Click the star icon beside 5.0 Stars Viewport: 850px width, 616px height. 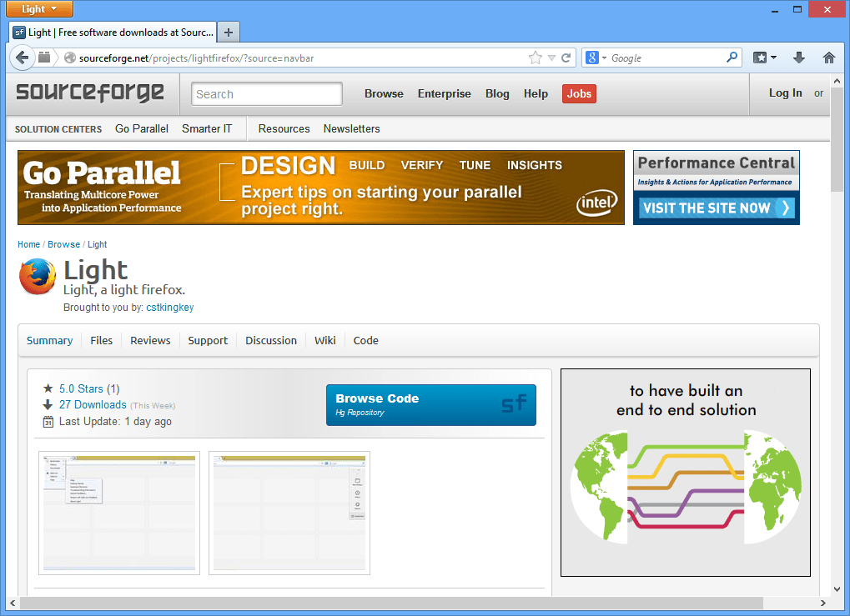[48, 388]
